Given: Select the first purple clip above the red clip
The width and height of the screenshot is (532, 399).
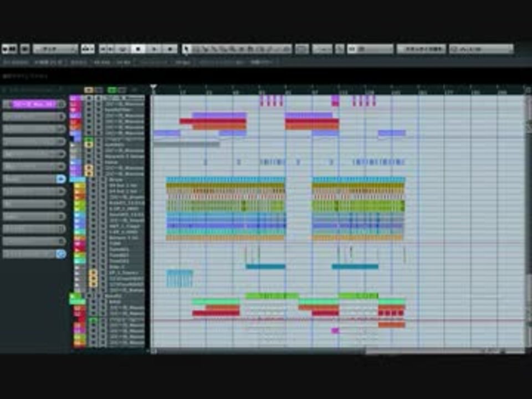Looking at the screenshot, I should [x=219, y=115].
